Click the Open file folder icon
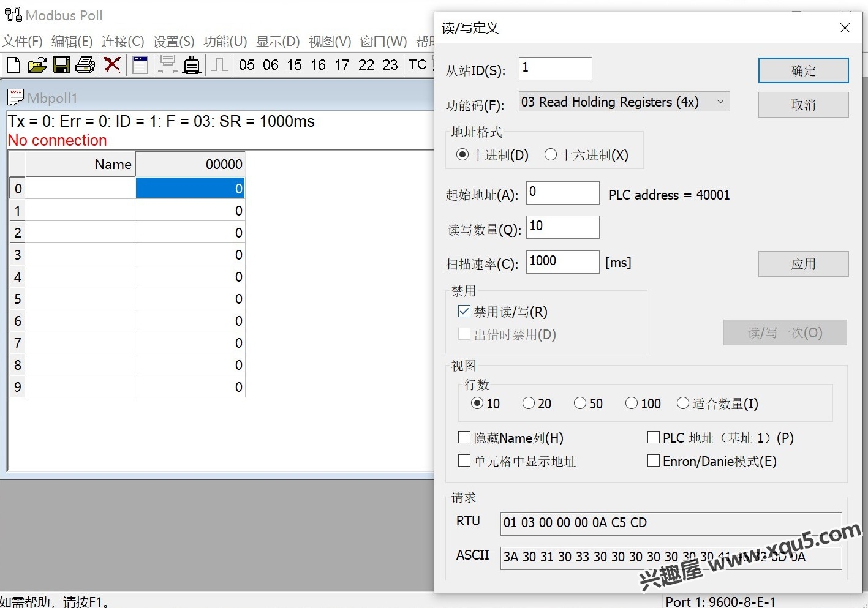This screenshot has width=868, height=608. [37, 64]
